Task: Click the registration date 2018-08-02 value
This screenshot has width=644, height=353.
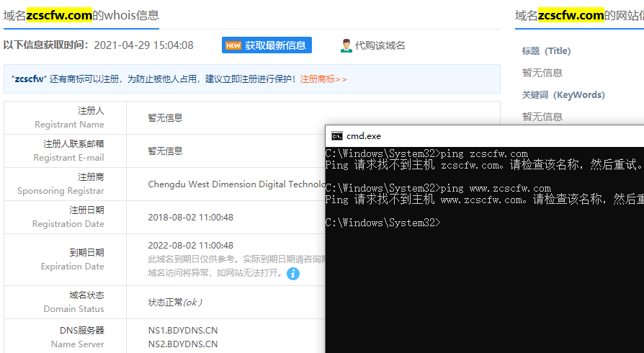Action: (x=190, y=217)
